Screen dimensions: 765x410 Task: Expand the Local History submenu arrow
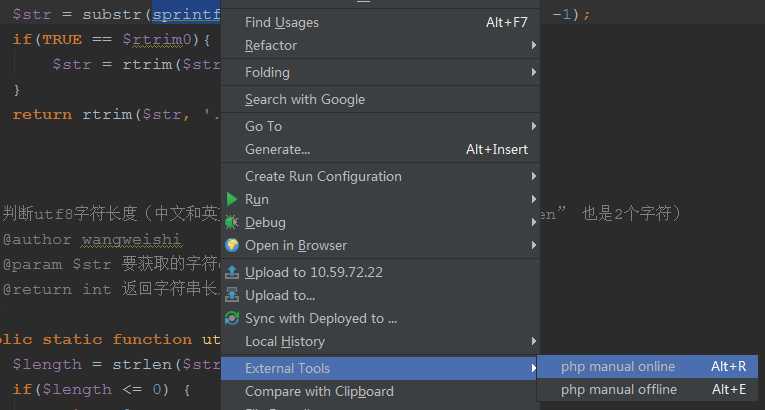534,341
